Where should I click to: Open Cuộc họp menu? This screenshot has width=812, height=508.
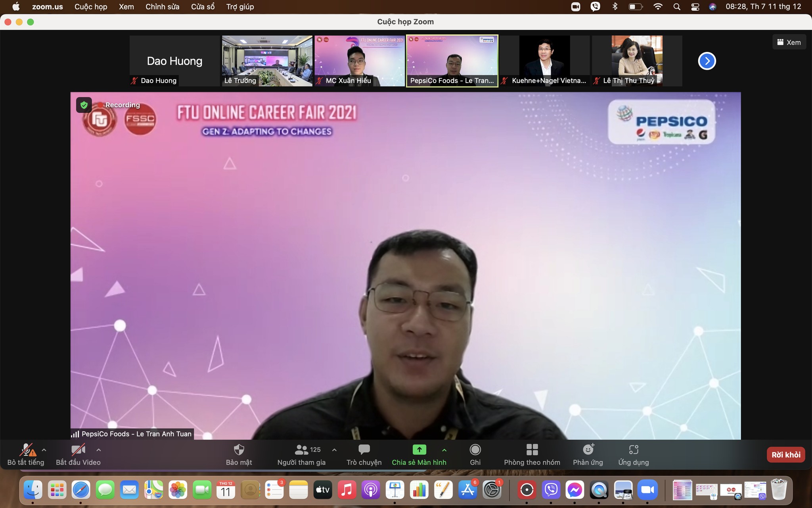pyautogui.click(x=91, y=7)
